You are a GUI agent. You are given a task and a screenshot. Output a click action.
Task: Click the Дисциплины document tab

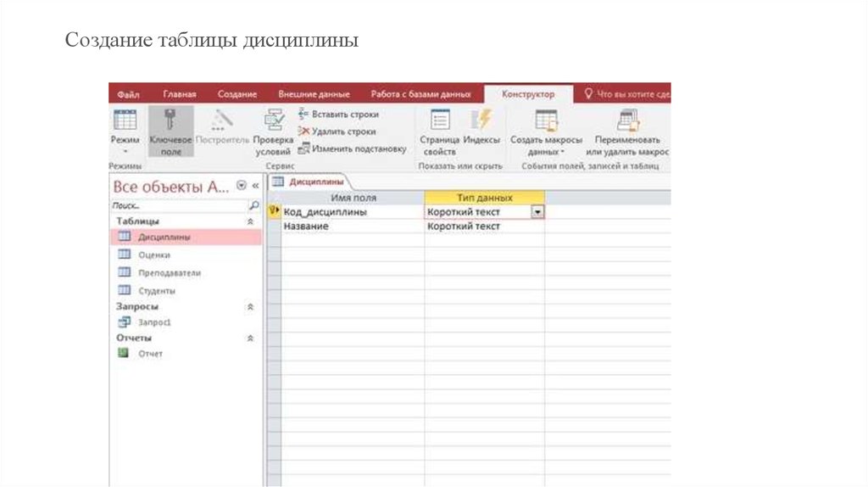pyautogui.click(x=309, y=182)
